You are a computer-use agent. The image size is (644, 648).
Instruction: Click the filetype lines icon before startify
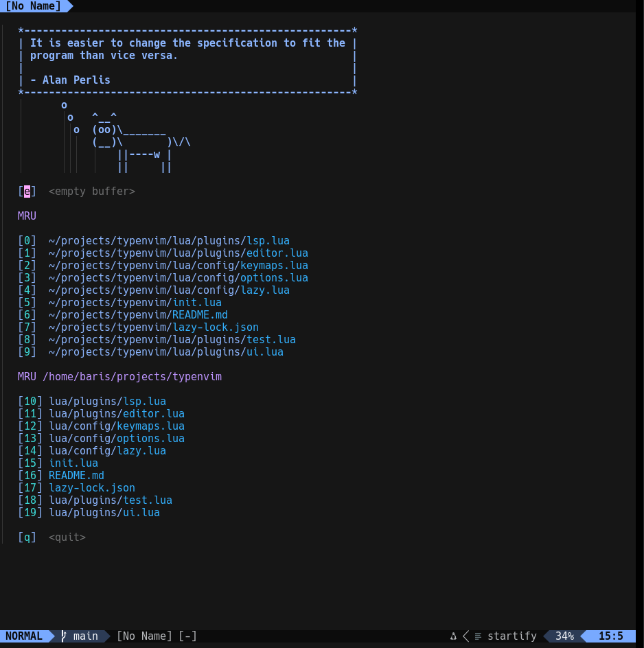(478, 636)
